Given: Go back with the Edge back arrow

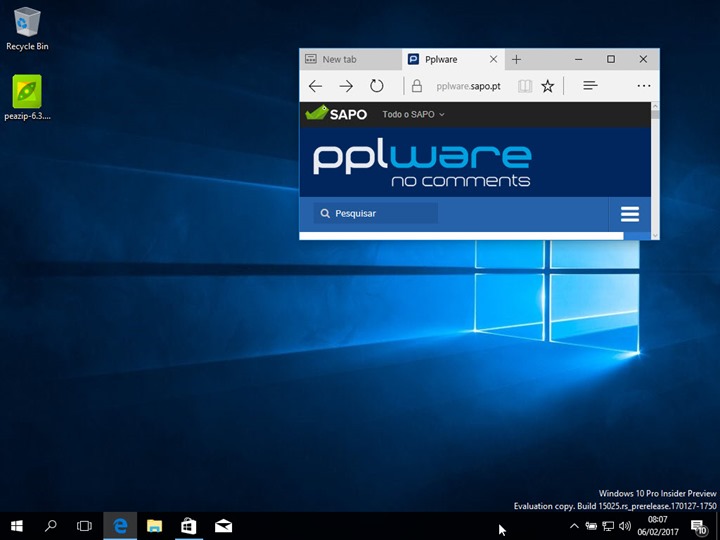Looking at the screenshot, I should click(315, 86).
